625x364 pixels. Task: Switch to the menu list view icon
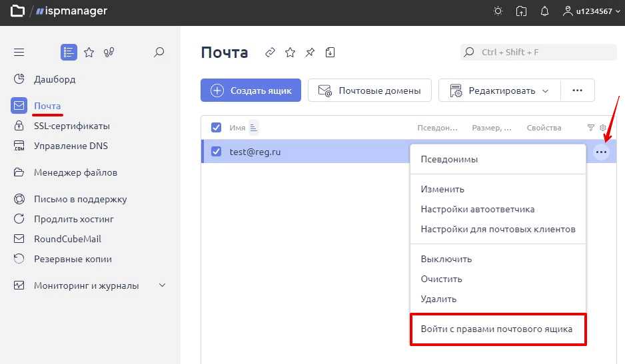(69, 52)
